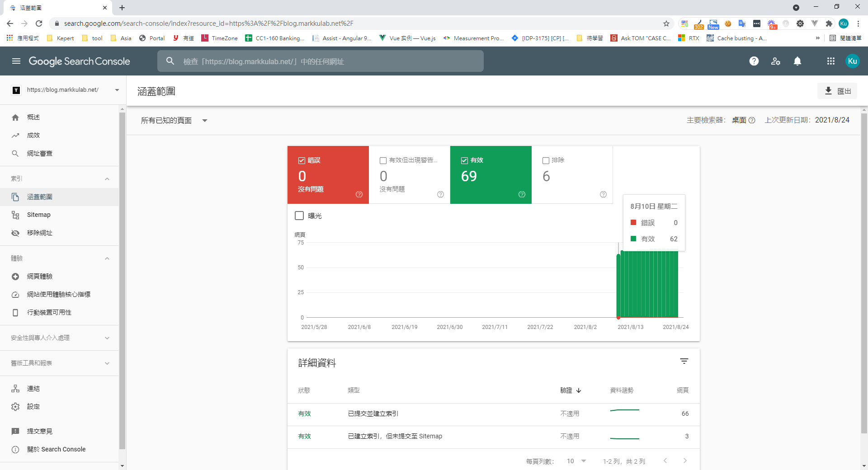Open the notifications bell icon

pos(797,61)
